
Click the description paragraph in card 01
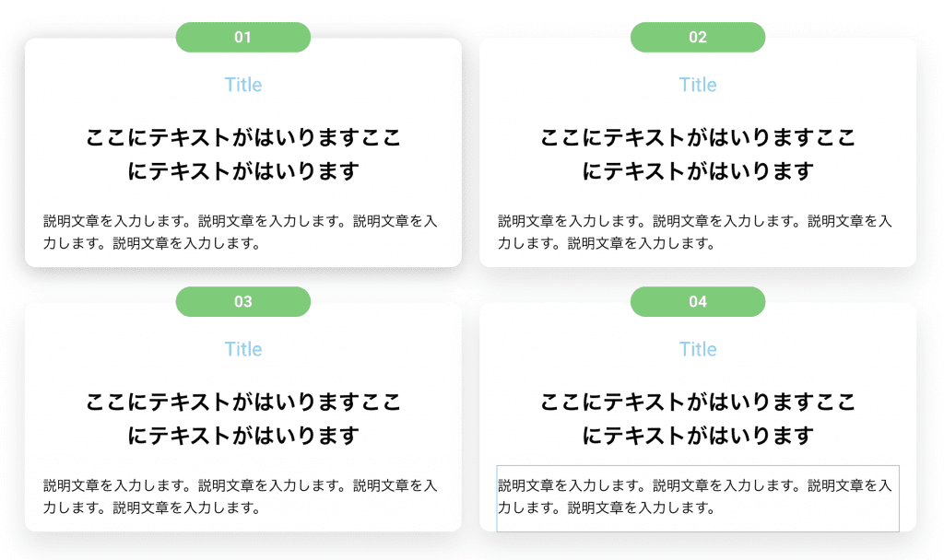point(241,232)
